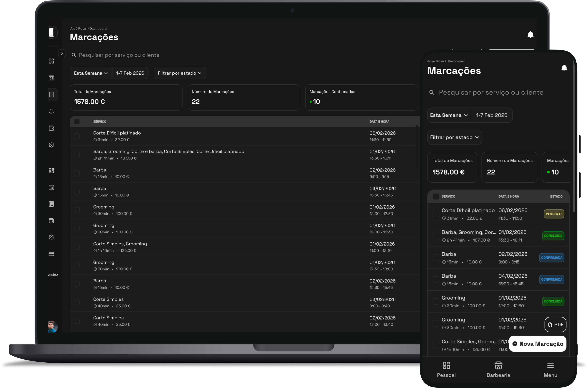The height and width of the screenshot is (392, 588).
Task: Focus the phone's Pesquisar por serviço search field
Action: (x=491, y=92)
